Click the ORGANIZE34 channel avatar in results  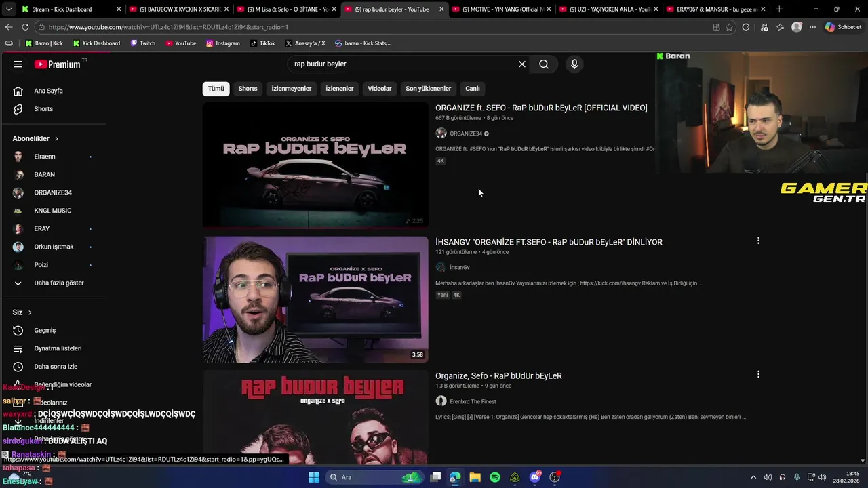pos(441,134)
